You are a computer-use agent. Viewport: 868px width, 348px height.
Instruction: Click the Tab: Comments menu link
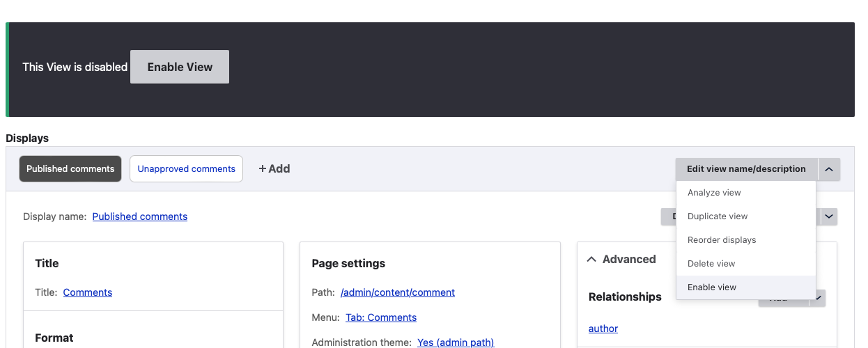point(381,317)
